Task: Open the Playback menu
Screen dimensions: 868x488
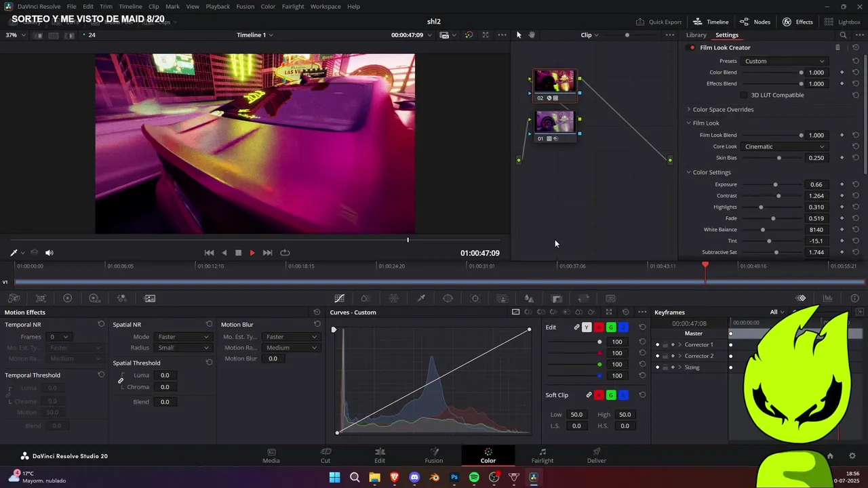Action: [218, 6]
